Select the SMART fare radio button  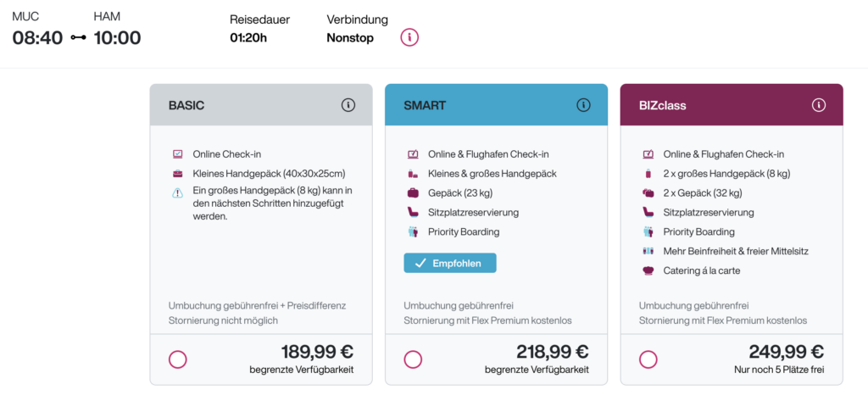413,359
